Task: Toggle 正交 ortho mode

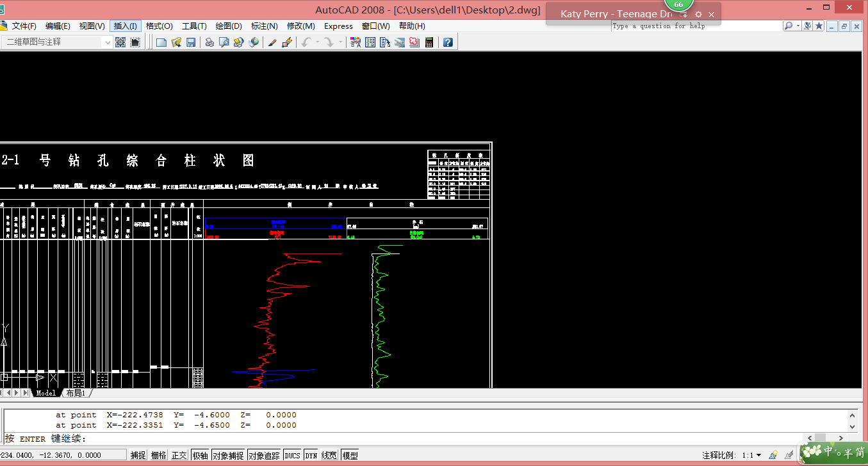Action: tap(179, 455)
